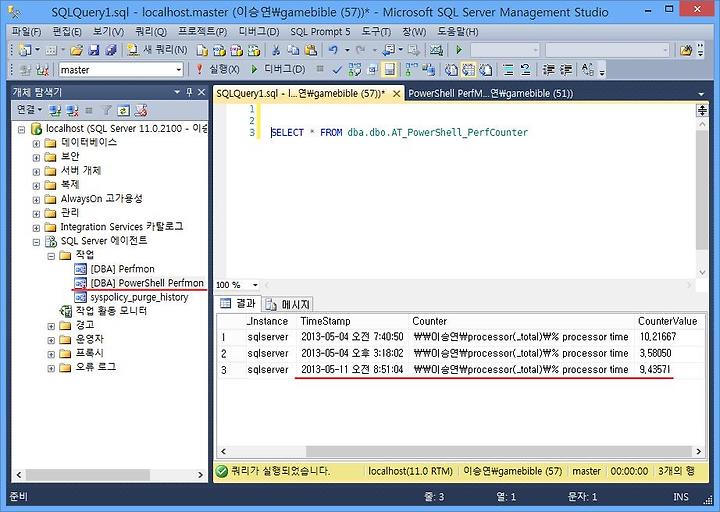
Task: Expand the 보안 folder
Action: (36, 158)
